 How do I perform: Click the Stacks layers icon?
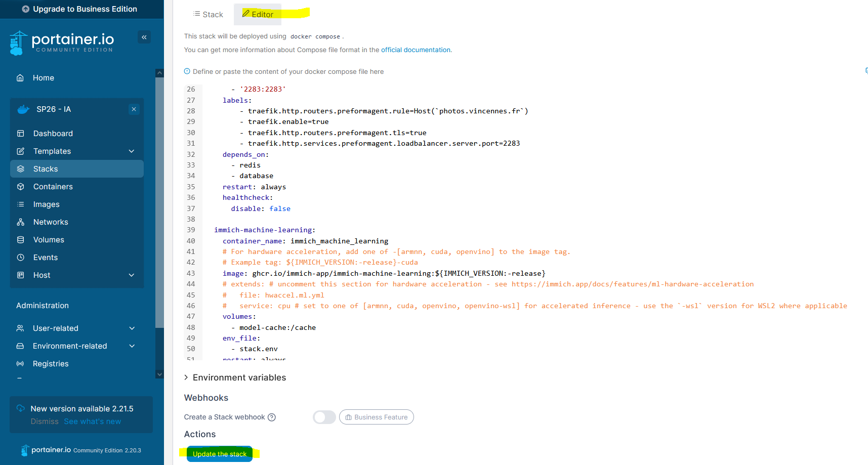click(x=21, y=169)
